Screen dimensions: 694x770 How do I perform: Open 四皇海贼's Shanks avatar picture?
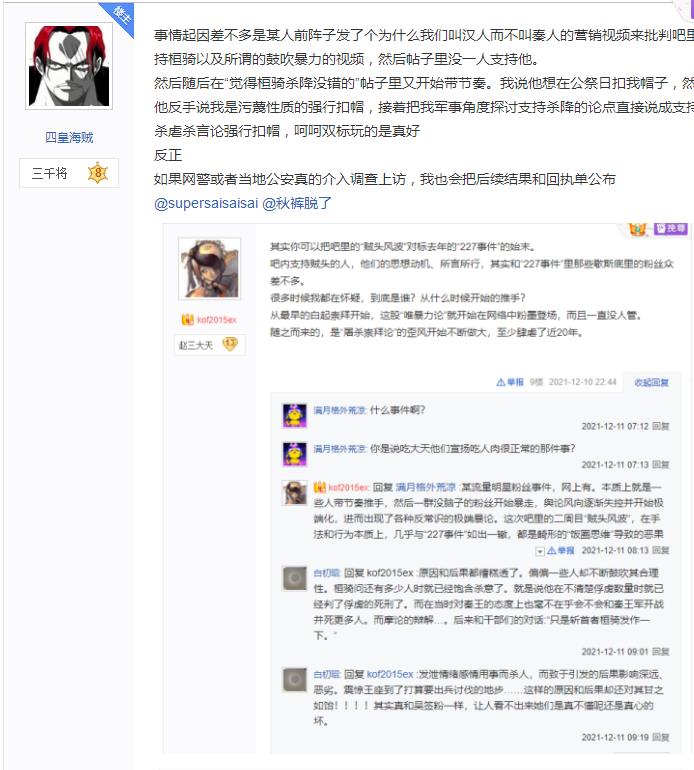pyautogui.click(x=69, y=66)
